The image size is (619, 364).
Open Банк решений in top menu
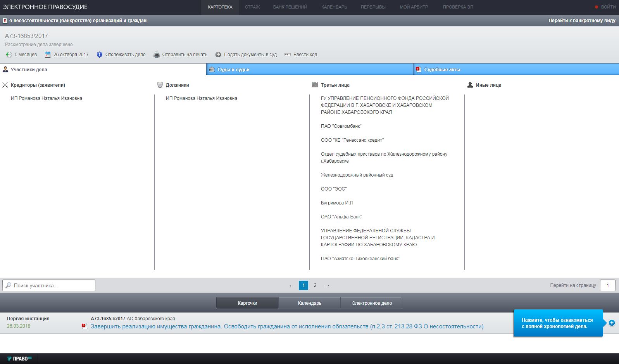290,7
